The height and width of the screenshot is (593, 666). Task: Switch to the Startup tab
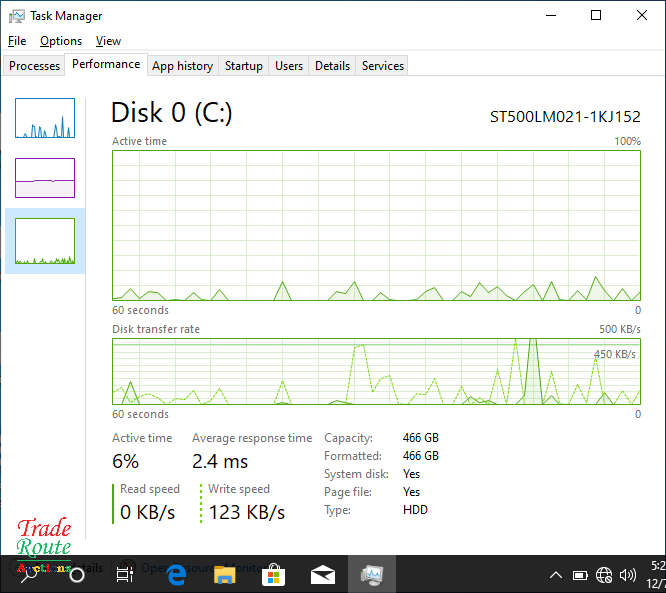243,66
